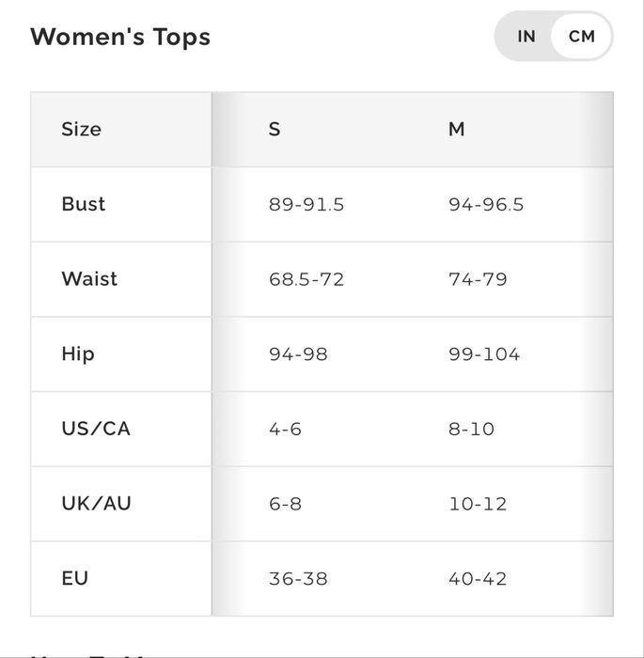Click the Hip row label

tap(78, 354)
